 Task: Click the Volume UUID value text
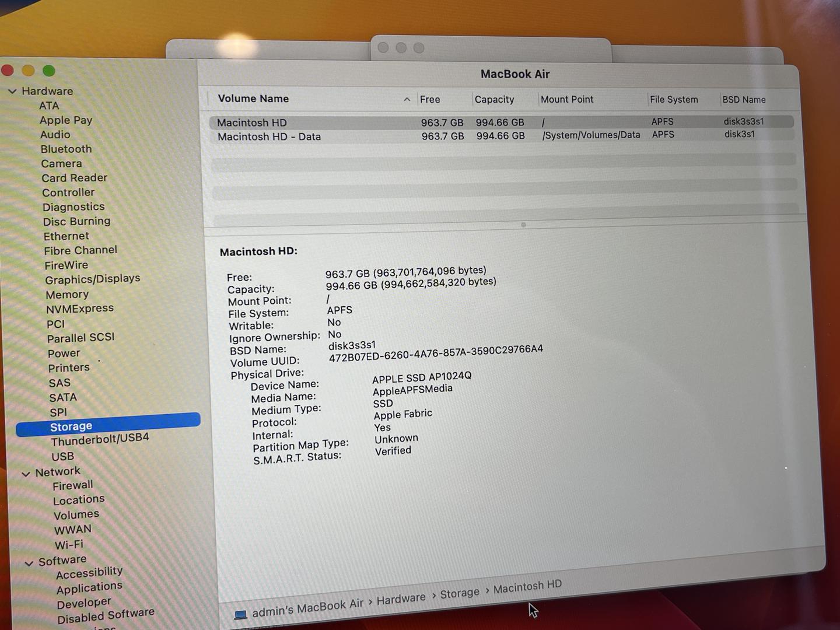coord(436,353)
